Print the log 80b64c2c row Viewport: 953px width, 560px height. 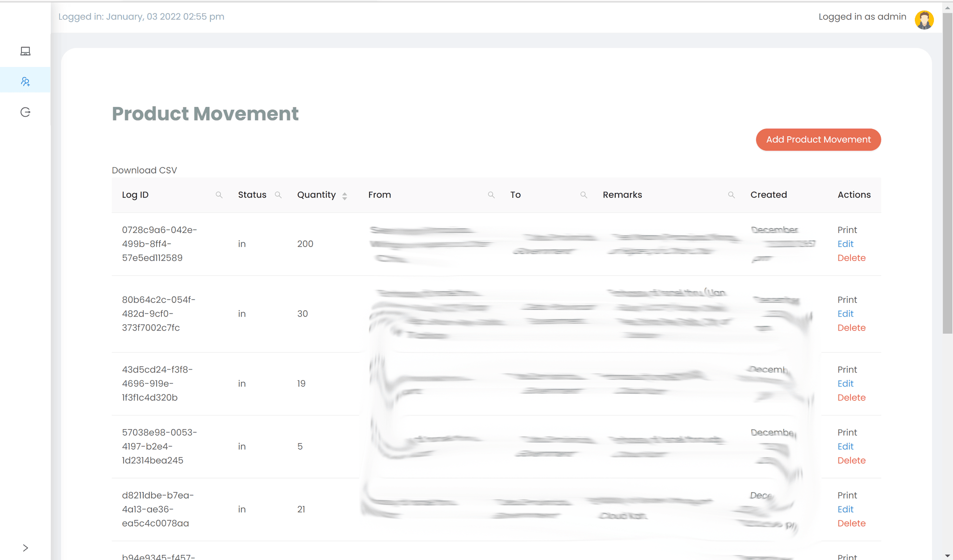pos(847,300)
